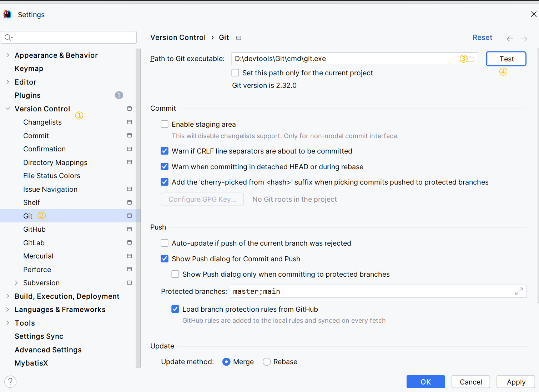The width and height of the screenshot is (539, 392).
Task: Click the project icon next to Git breadcrumb
Action: 239,38
